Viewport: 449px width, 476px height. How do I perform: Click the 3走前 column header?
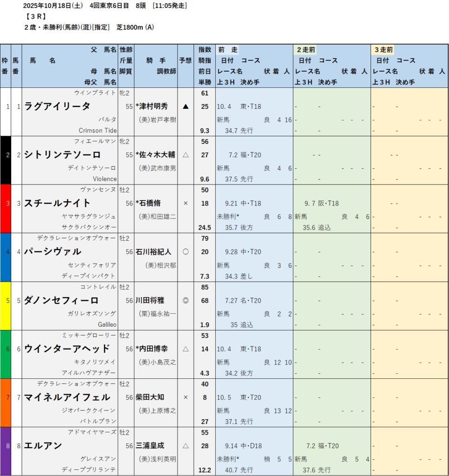tap(384, 49)
